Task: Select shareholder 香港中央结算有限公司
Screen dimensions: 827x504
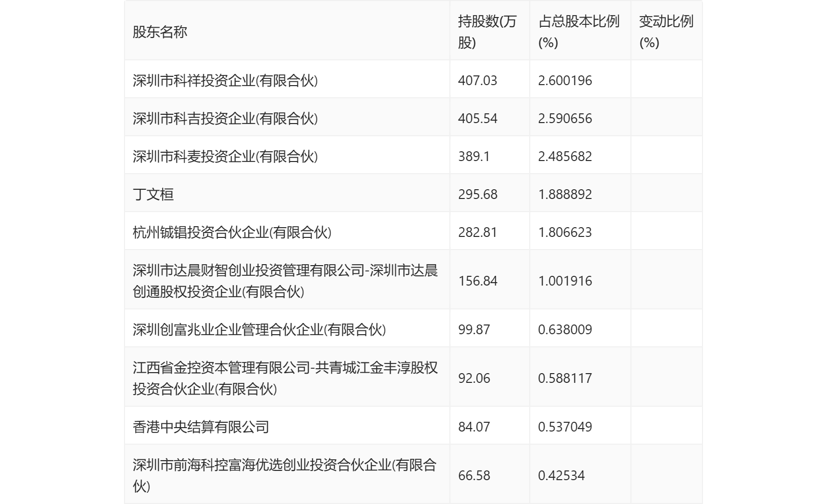Action: [201, 427]
